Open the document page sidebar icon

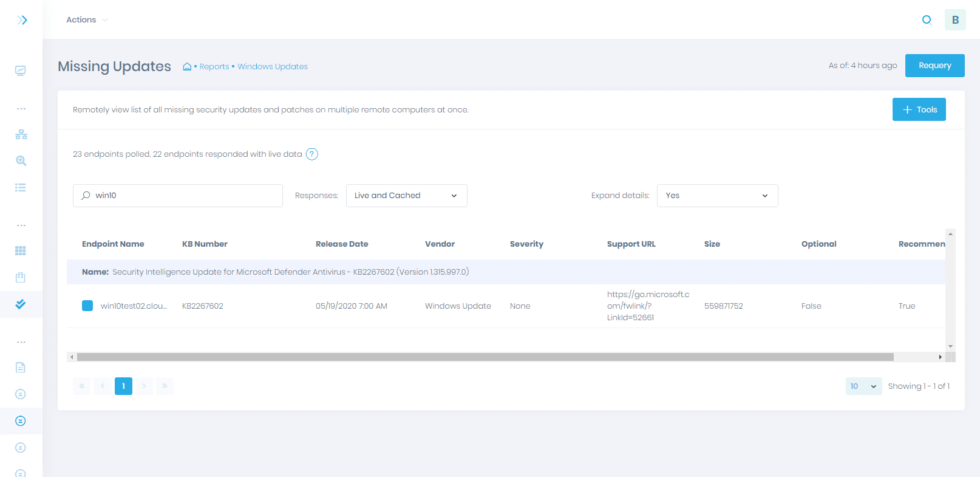(21, 367)
